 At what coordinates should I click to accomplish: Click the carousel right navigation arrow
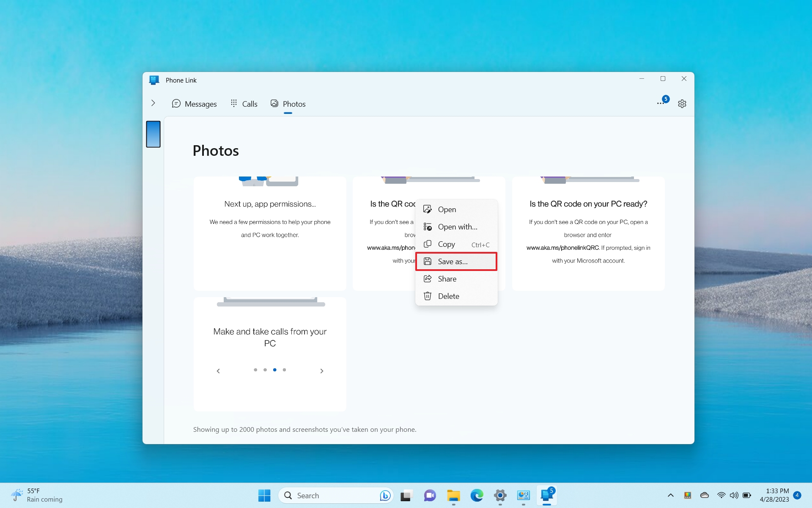tap(322, 371)
